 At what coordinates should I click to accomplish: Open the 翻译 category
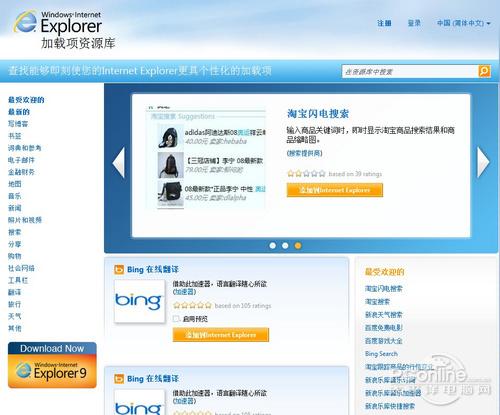(15, 292)
